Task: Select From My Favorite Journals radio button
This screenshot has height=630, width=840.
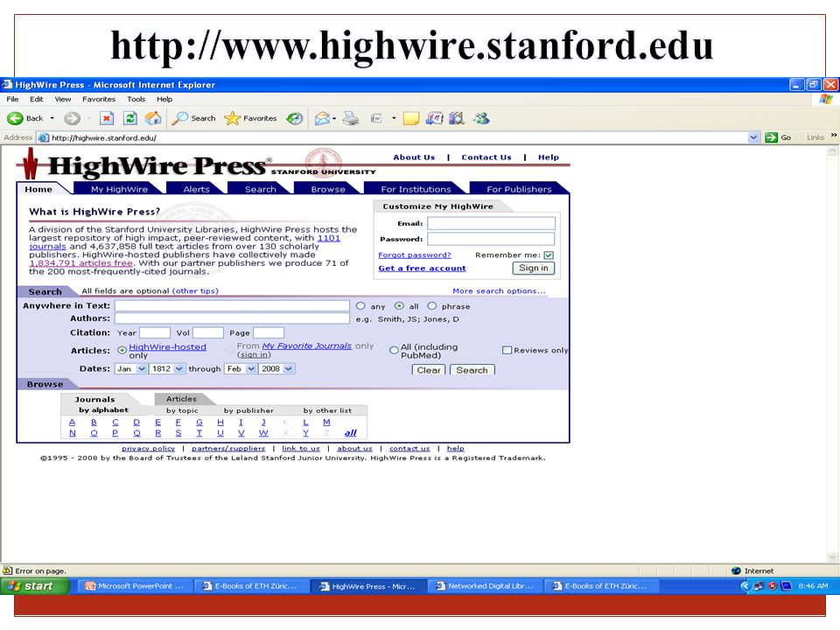Action: tap(230, 350)
